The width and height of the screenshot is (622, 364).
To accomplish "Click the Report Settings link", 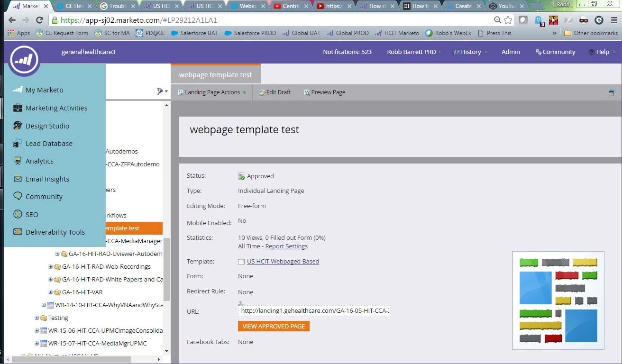I will click(x=286, y=246).
